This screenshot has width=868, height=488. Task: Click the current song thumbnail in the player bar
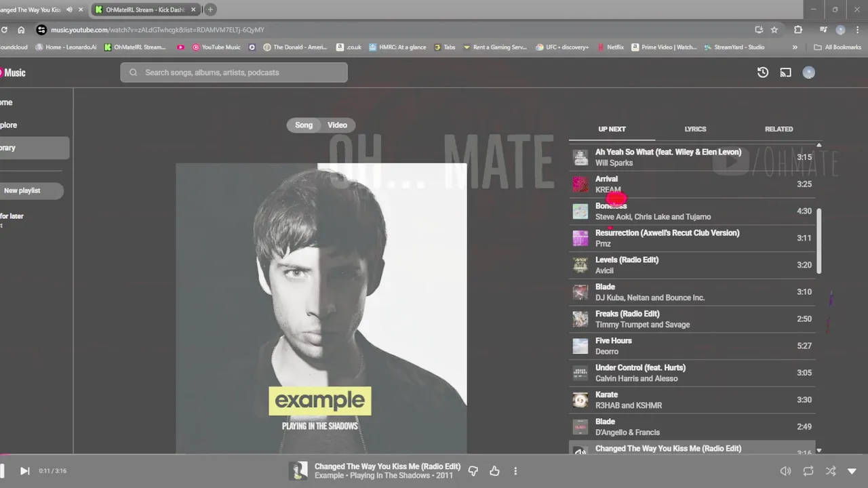298,470
